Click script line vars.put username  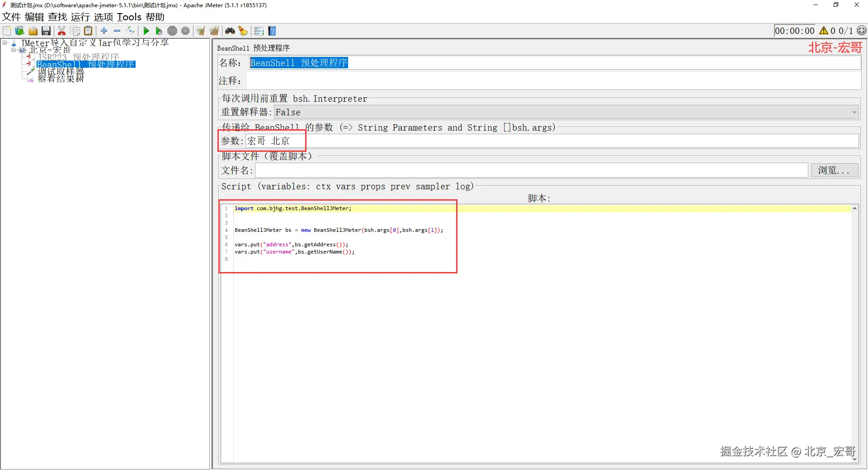click(x=294, y=252)
